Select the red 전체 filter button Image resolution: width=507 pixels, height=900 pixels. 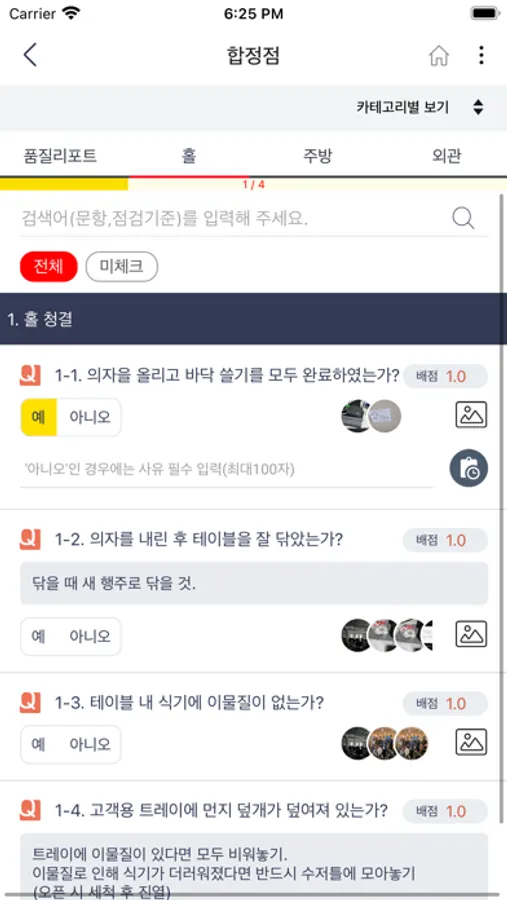click(x=49, y=267)
